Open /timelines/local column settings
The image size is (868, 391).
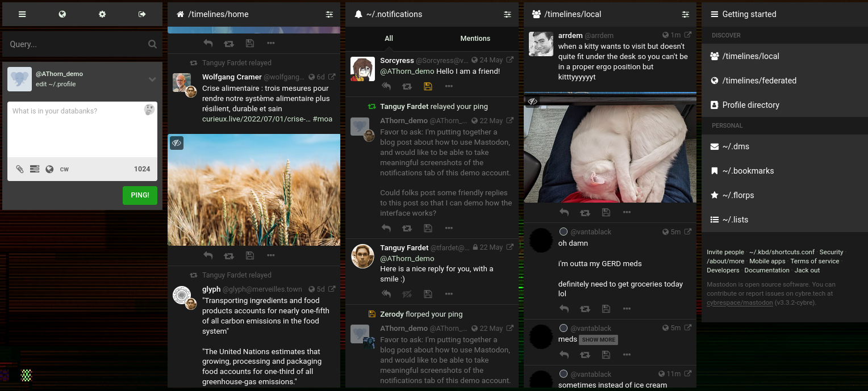tap(686, 14)
